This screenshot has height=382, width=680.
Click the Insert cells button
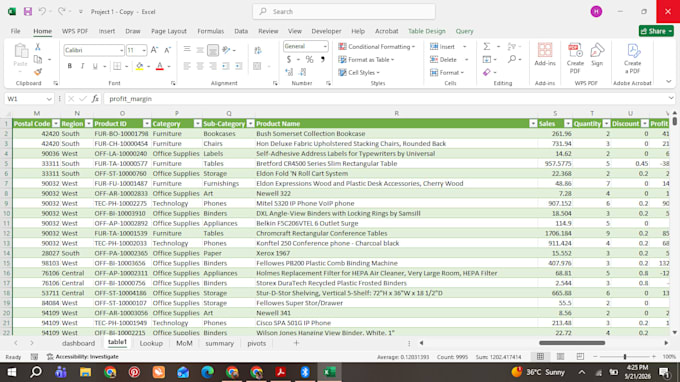442,46
